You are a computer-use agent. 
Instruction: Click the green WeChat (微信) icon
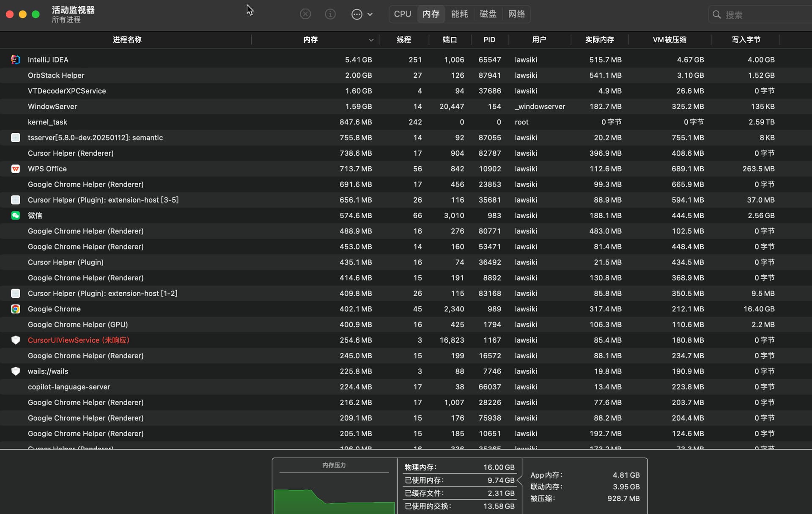16,215
